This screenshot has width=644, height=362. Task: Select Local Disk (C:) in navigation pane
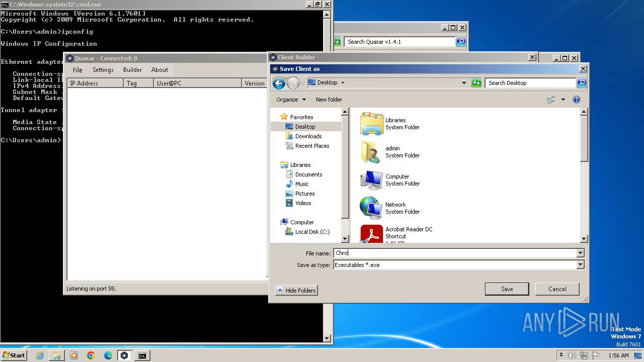(312, 232)
